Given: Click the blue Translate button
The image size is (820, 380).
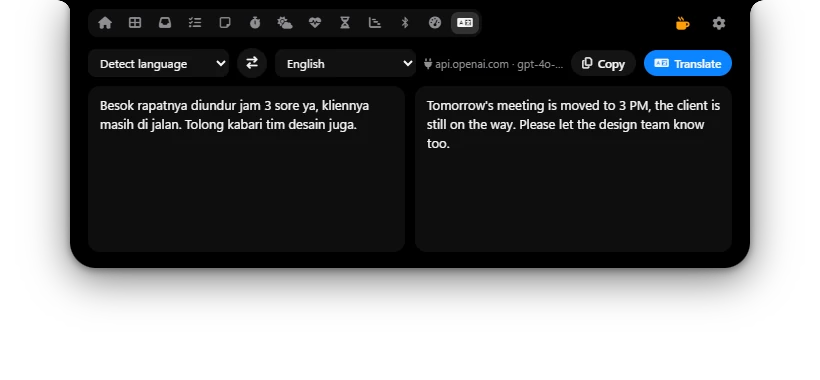Looking at the screenshot, I should [x=688, y=63].
